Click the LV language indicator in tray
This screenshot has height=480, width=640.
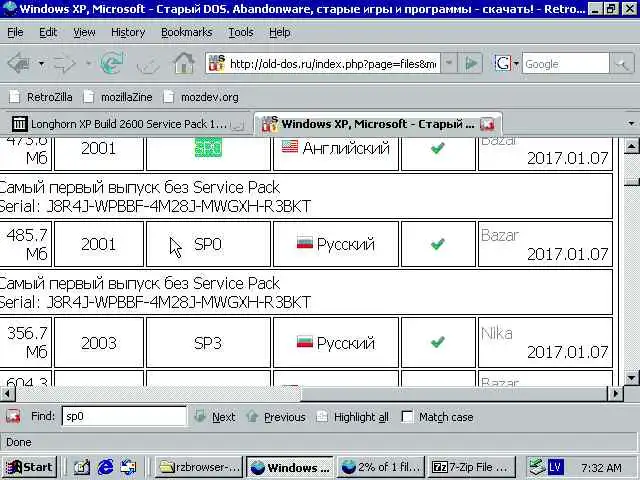click(x=556, y=467)
